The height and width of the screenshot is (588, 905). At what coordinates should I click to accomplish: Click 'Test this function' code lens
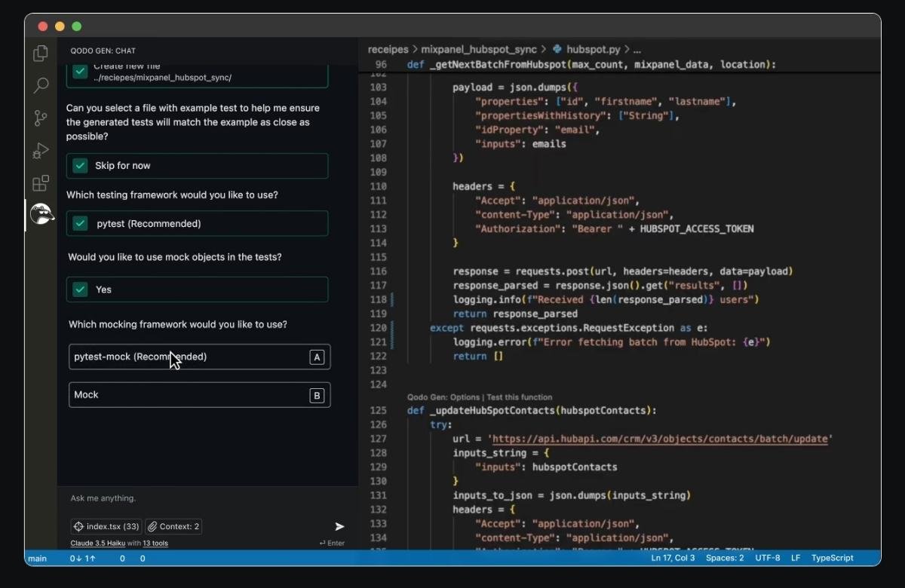click(x=519, y=397)
